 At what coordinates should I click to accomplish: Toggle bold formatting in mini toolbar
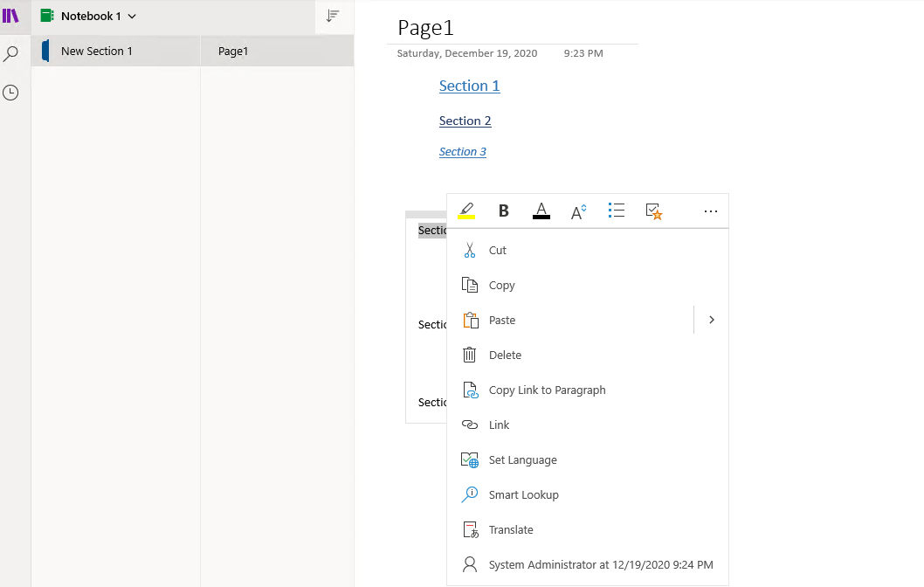coord(503,211)
